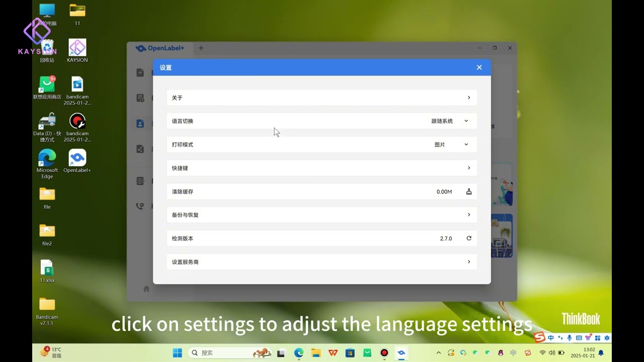The image size is (644, 362).
Task: Show hidden tray icons chevron
Action: (438, 353)
